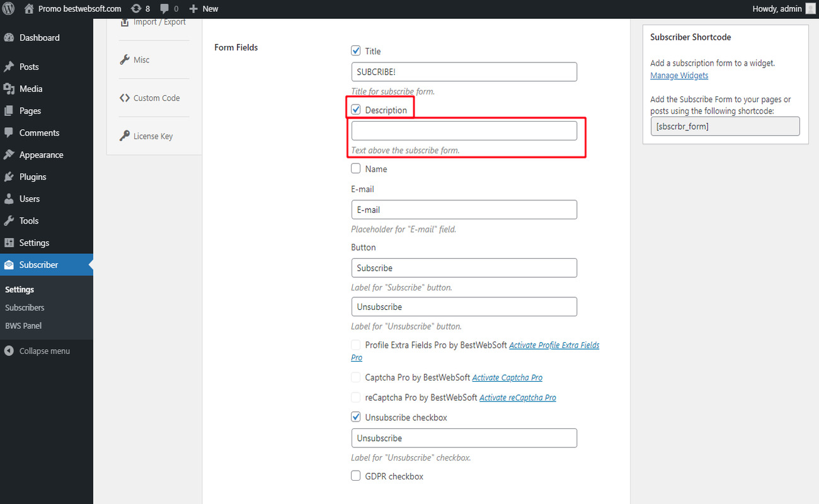This screenshot has height=504, width=819.
Task: Click the Collapse menu arrow icon
Action: click(x=9, y=351)
